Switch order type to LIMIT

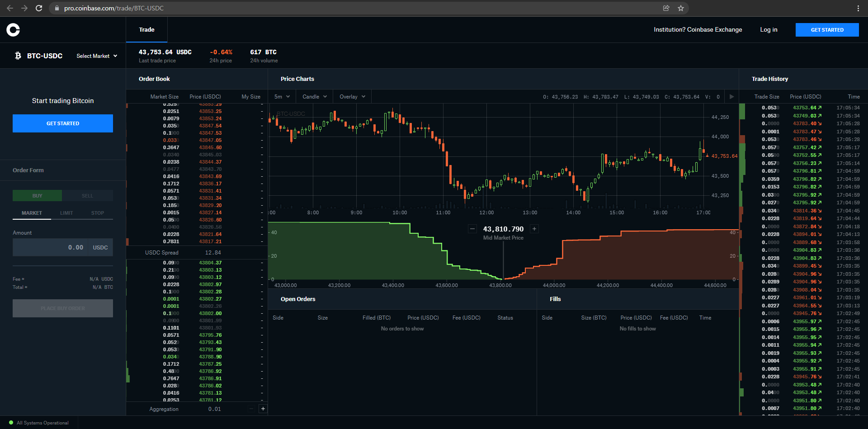[x=66, y=213]
